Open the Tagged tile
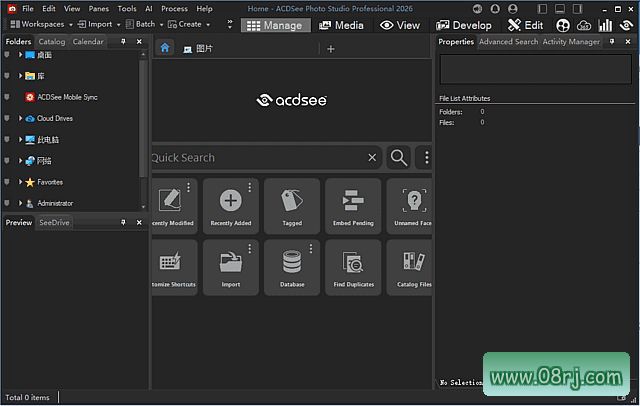The width and height of the screenshot is (640, 406). pyautogui.click(x=292, y=205)
